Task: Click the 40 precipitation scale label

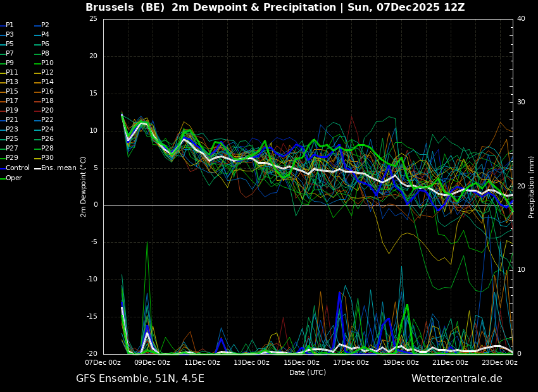Action: point(521,18)
